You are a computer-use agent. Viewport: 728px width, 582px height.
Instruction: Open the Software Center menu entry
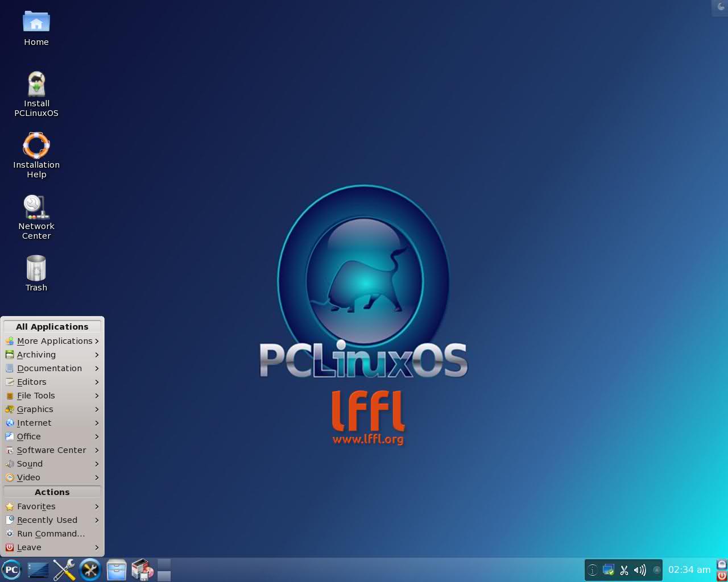(52, 450)
